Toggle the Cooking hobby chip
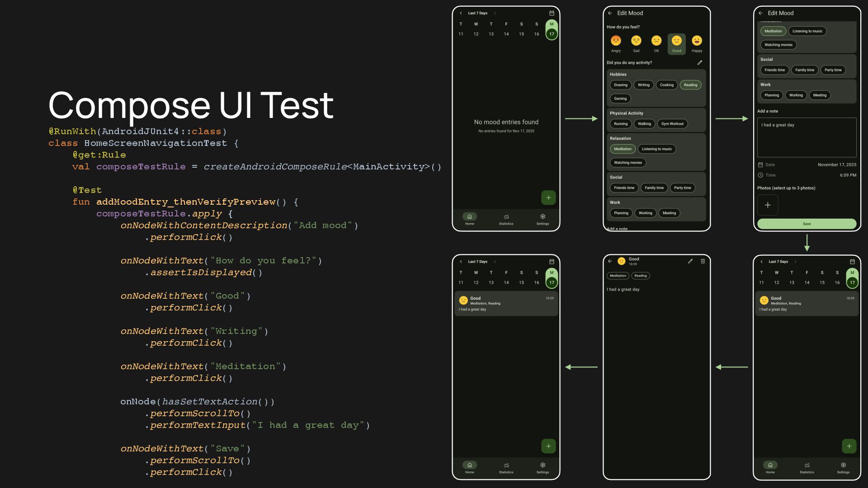868x488 pixels. tap(666, 85)
